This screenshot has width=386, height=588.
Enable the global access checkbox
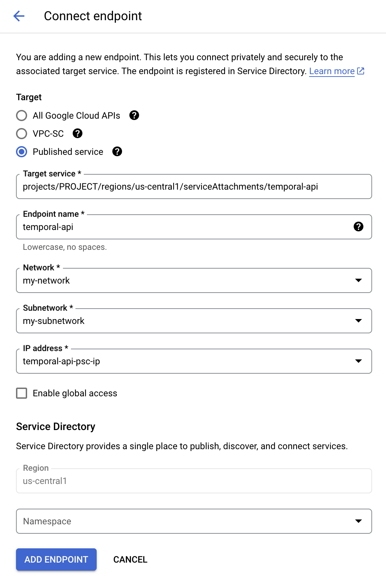21,393
